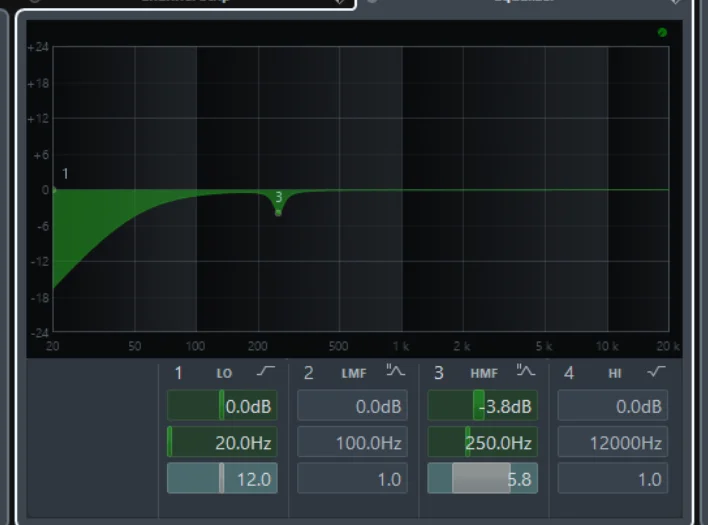Select band 1 Q value 12.0 field

coord(222,478)
